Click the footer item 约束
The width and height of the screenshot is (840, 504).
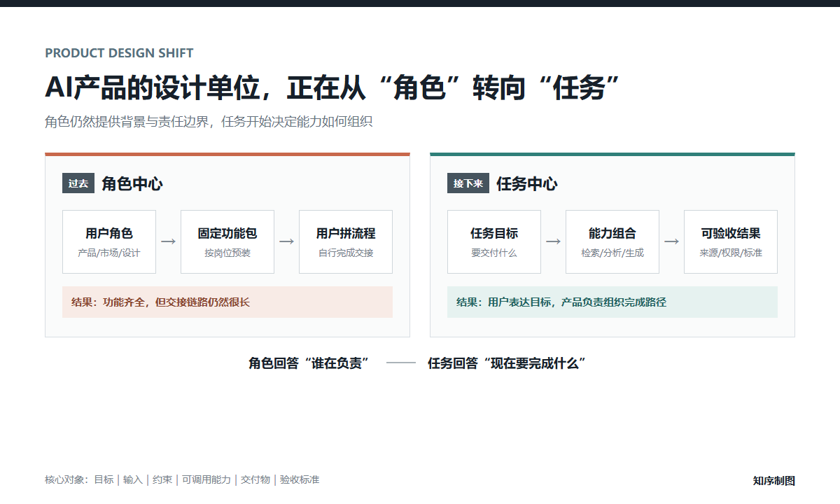click(162, 479)
